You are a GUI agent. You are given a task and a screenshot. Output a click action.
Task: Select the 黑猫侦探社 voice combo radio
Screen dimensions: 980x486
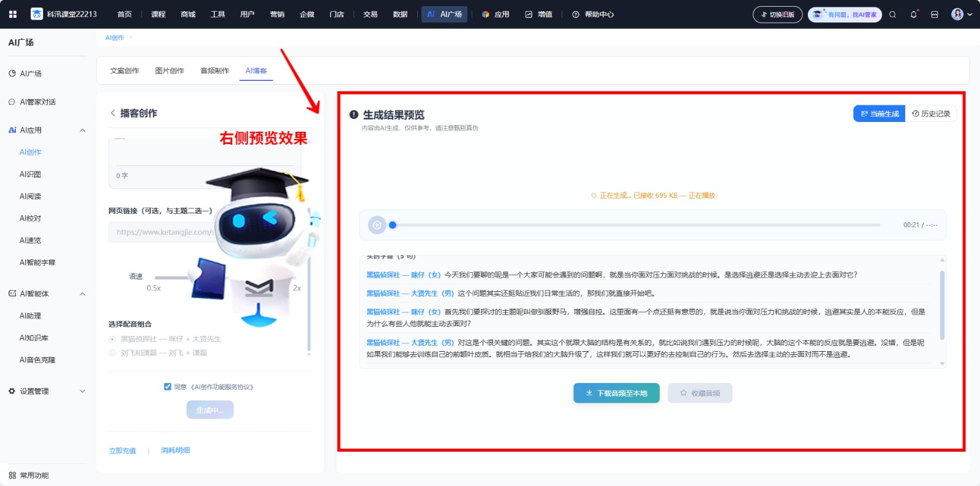pos(112,339)
